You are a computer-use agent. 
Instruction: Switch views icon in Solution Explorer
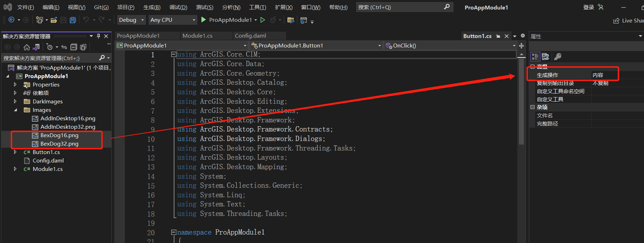36,47
